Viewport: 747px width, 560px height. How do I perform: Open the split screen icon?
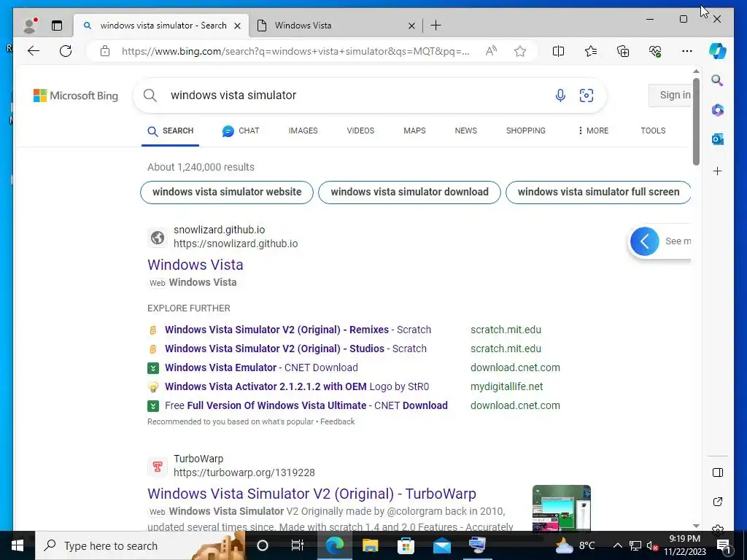click(558, 51)
